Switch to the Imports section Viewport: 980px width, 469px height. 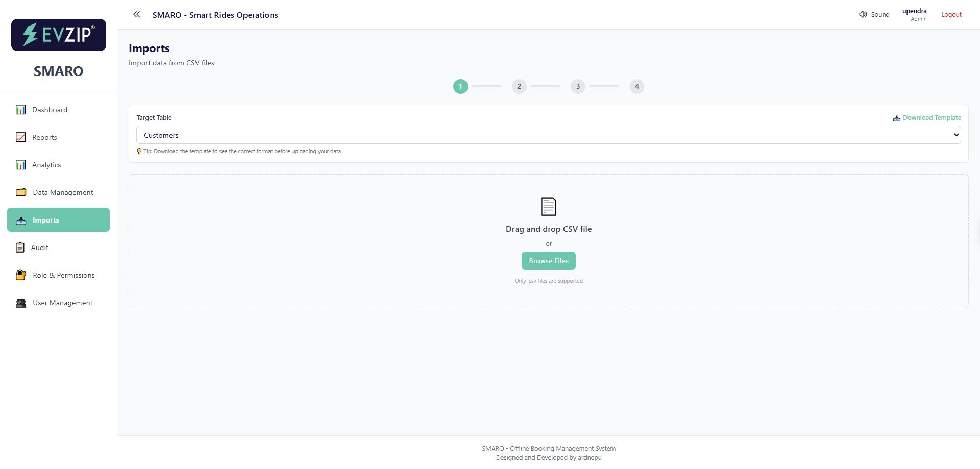coord(45,220)
